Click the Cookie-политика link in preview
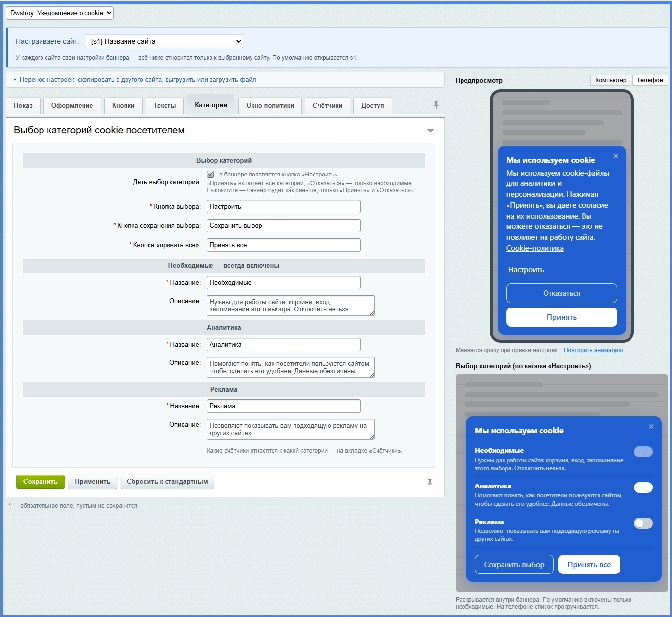Image resolution: width=672 pixels, height=617 pixels. (535, 248)
